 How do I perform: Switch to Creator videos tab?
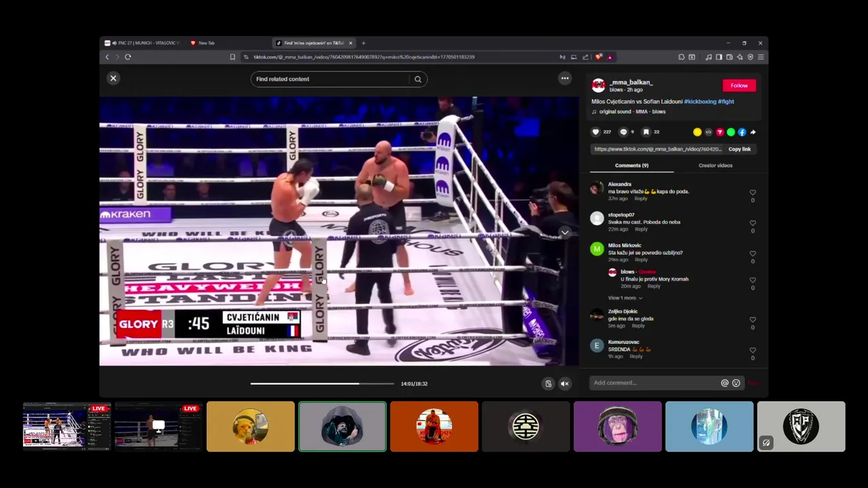[715, 165]
